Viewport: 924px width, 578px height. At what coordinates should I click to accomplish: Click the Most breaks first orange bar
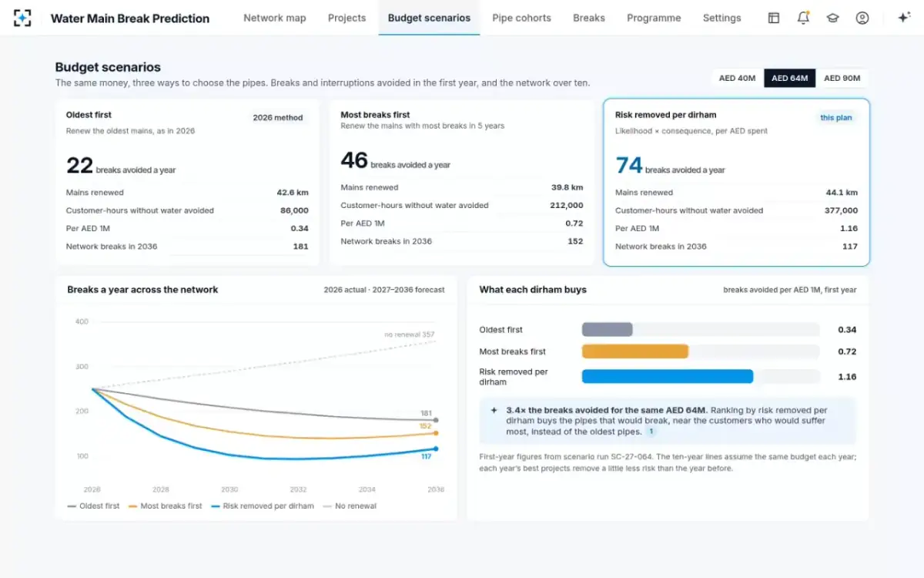[635, 351]
